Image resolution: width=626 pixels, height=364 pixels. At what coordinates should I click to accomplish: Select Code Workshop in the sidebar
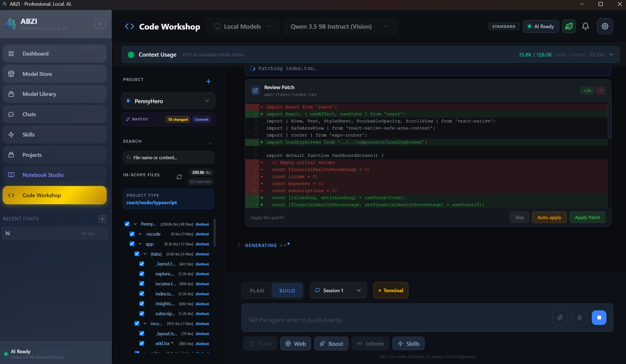coord(55,195)
